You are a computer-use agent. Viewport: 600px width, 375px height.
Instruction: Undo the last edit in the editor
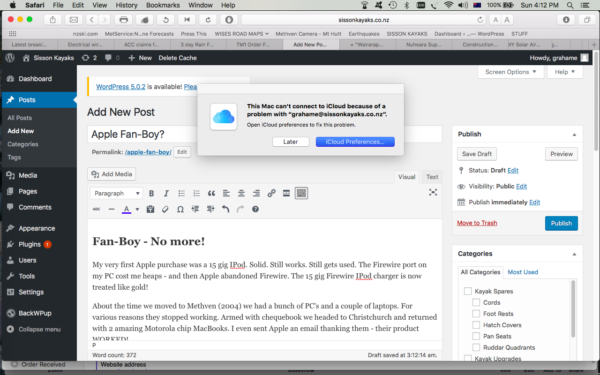[x=225, y=209]
